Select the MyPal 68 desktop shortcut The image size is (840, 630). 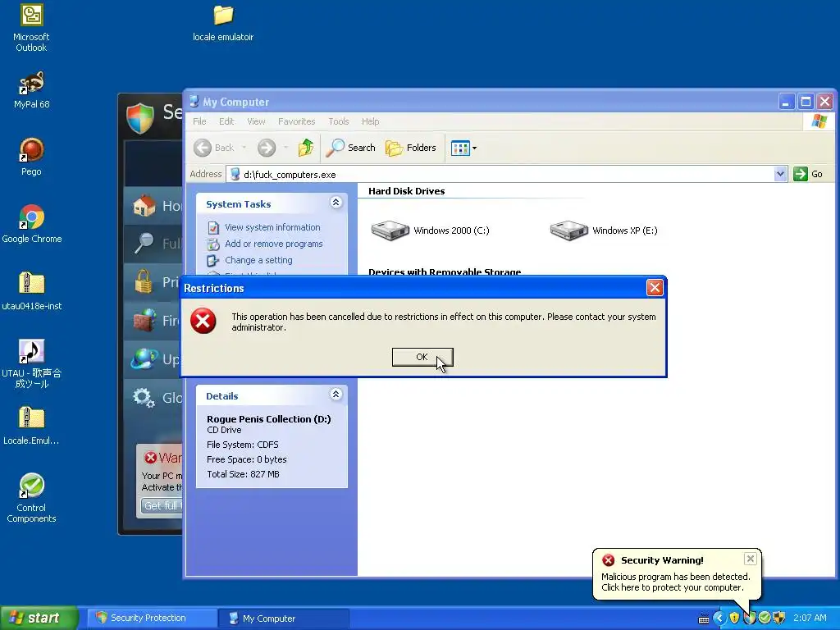tap(31, 90)
